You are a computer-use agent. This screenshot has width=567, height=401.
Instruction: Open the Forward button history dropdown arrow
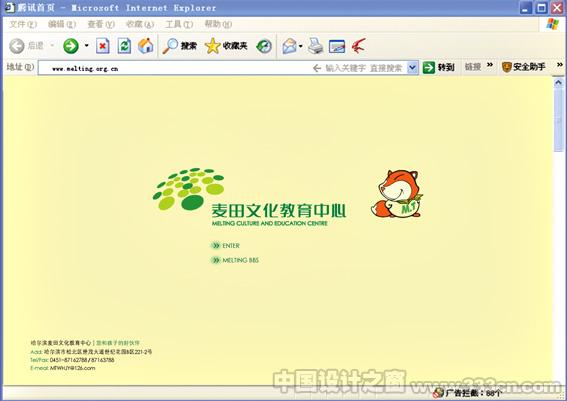tap(86, 46)
